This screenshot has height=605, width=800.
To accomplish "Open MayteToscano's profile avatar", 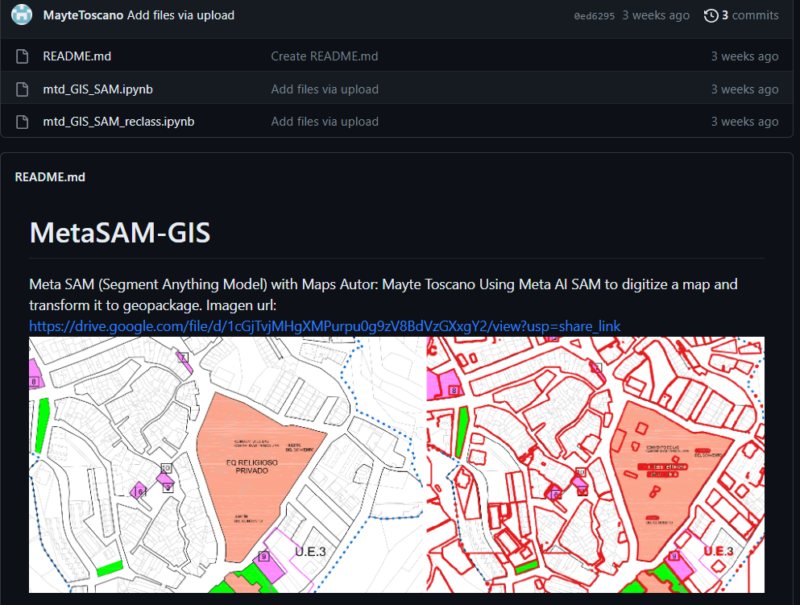I will coord(21,15).
